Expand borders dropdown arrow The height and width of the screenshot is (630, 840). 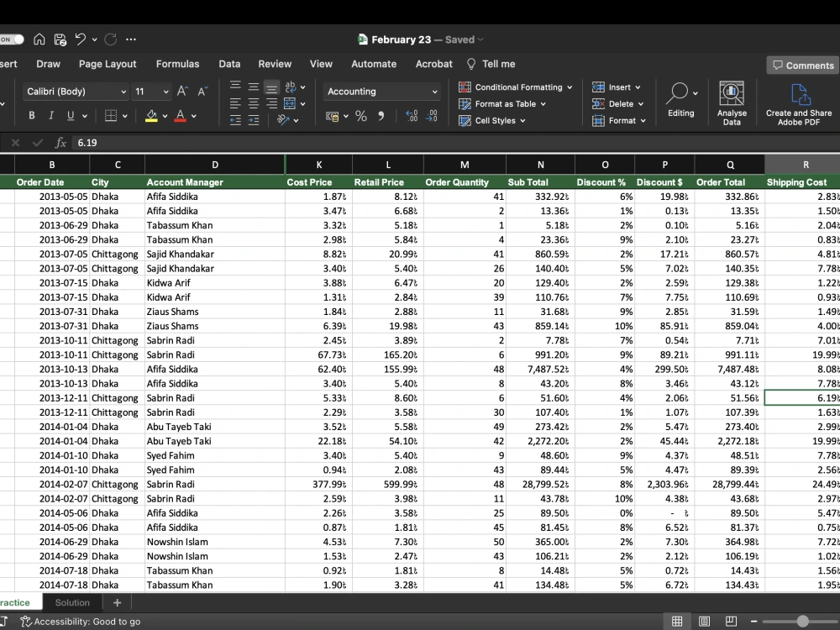coord(125,116)
